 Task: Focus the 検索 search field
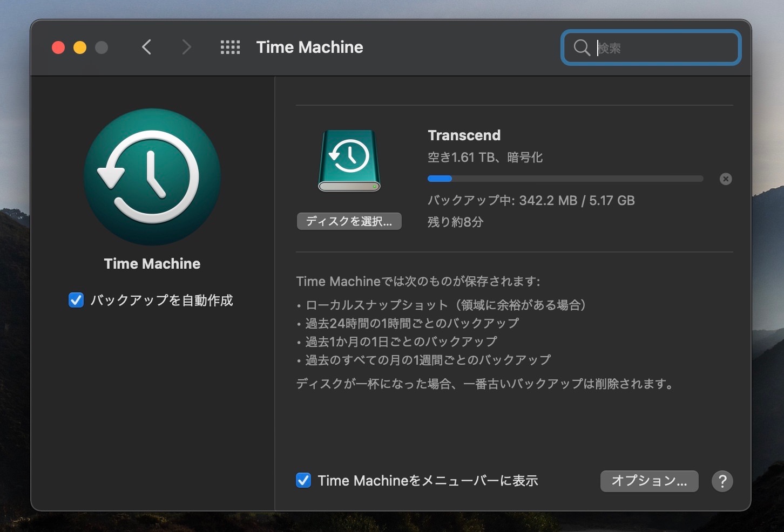coord(651,47)
